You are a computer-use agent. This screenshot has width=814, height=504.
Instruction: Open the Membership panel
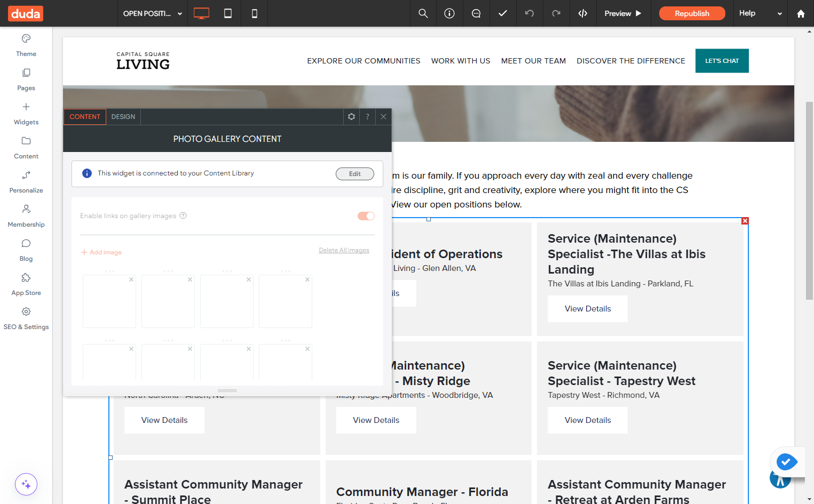point(26,216)
